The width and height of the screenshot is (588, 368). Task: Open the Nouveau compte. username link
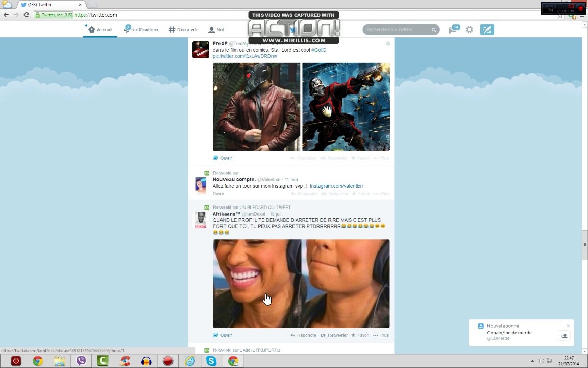[234, 179]
